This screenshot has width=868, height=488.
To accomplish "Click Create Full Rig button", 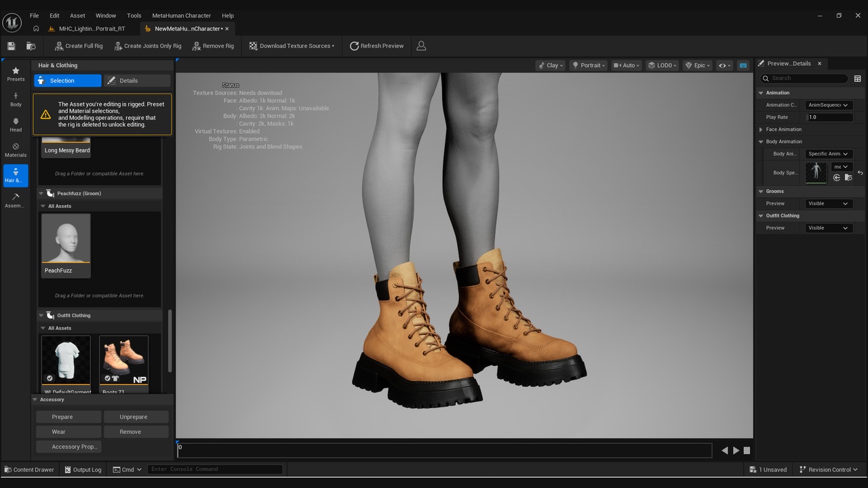I will coord(79,46).
